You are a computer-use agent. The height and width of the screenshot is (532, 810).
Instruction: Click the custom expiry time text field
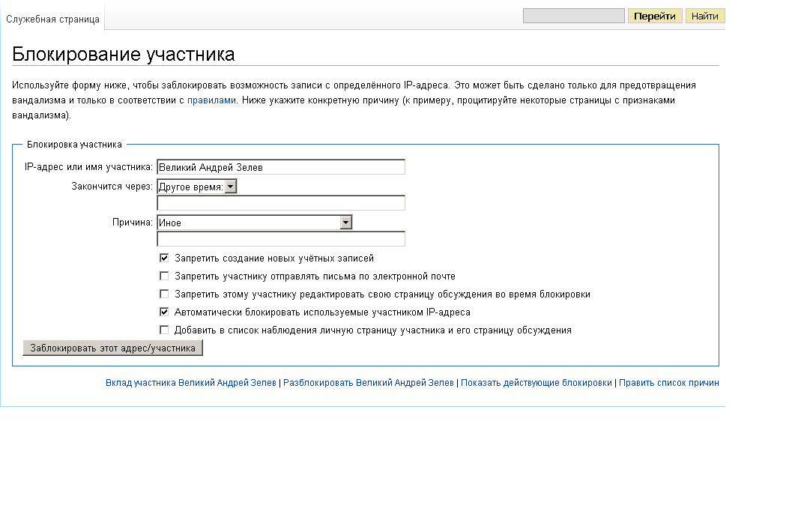280,202
